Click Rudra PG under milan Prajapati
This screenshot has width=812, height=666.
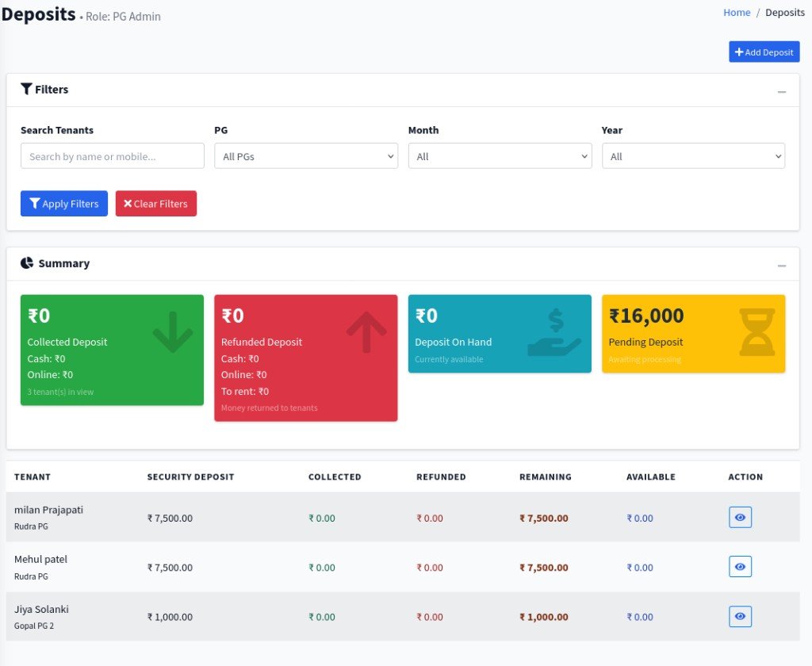(x=31, y=526)
